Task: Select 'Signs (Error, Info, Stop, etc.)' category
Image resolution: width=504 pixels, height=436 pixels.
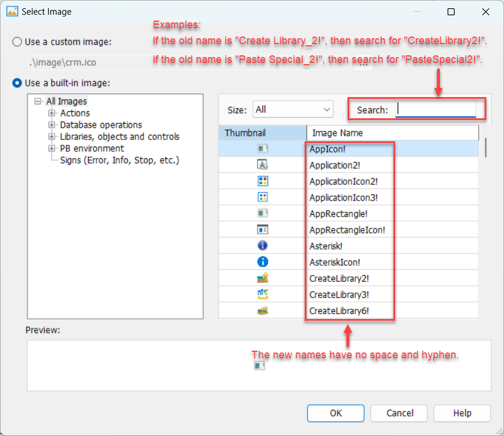Action: point(119,160)
